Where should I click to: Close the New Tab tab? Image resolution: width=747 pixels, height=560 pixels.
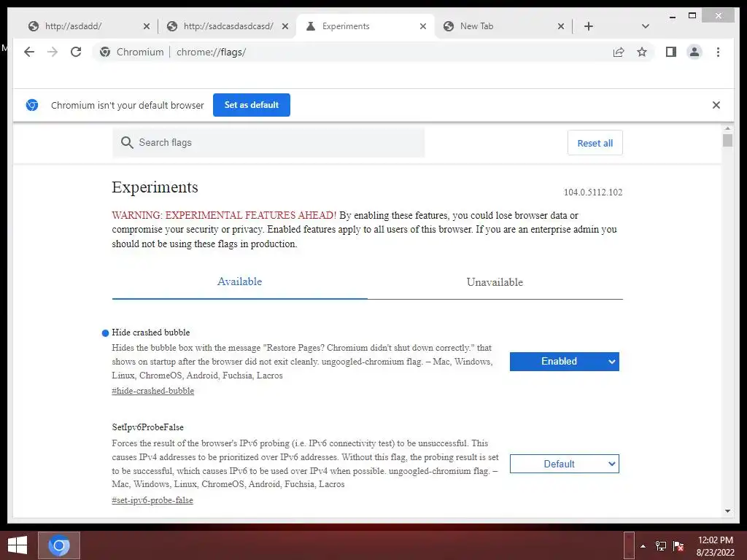(x=561, y=26)
